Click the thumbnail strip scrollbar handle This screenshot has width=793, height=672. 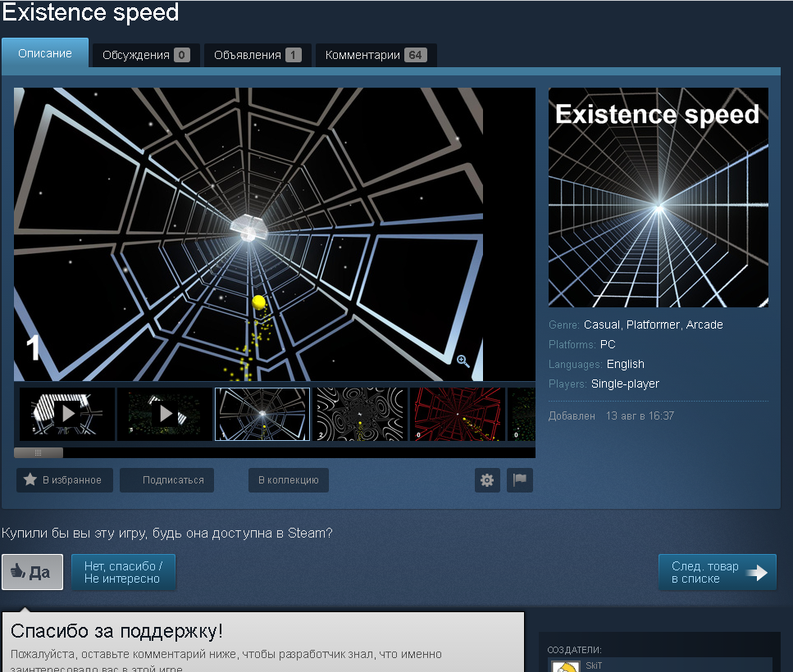(x=39, y=452)
